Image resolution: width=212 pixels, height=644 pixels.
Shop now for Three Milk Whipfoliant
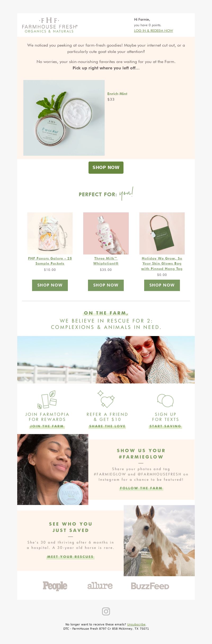point(106,285)
